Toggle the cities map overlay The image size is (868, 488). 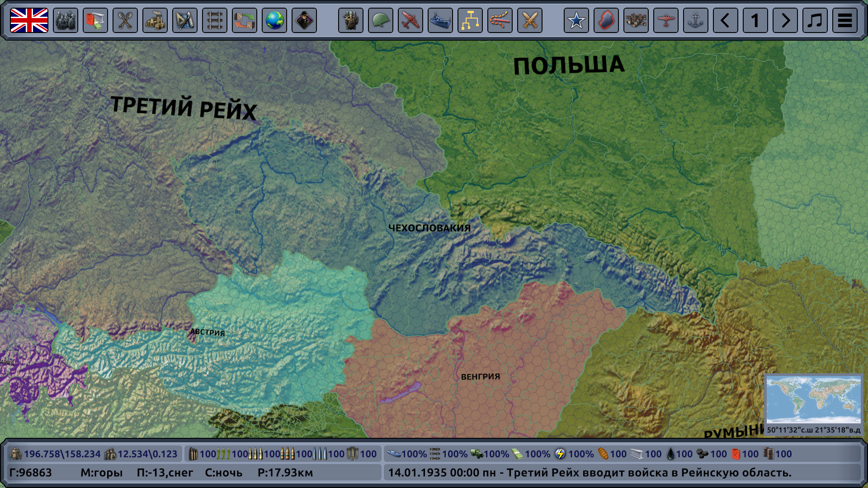click(x=636, y=20)
